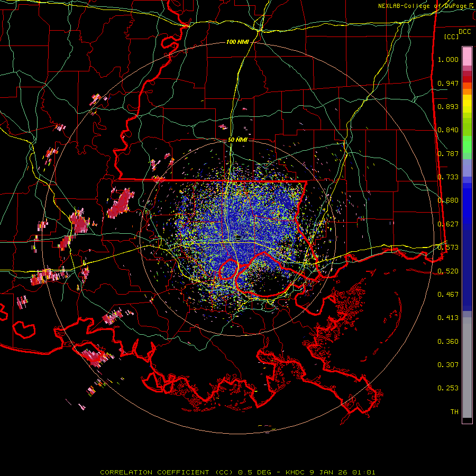Click the 0.253 legend value
The image size is (476, 476).
pos(448,388)
